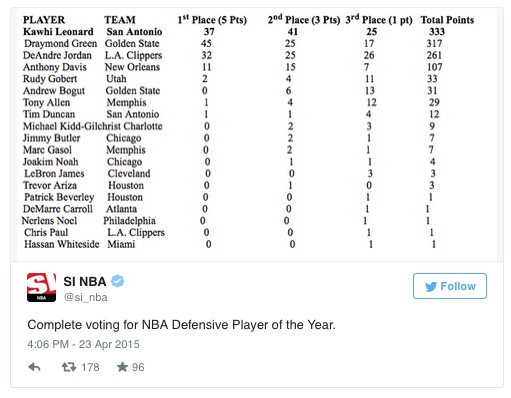Open the SI NBA display name link
The height and width of the screenshot is (398, 511).
(x=85, y=282)
